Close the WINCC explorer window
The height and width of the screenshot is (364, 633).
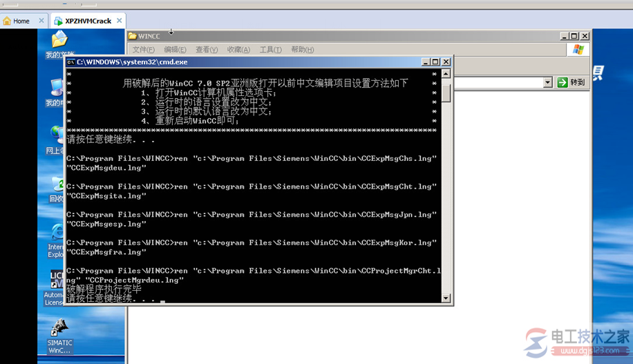point(585,36)
